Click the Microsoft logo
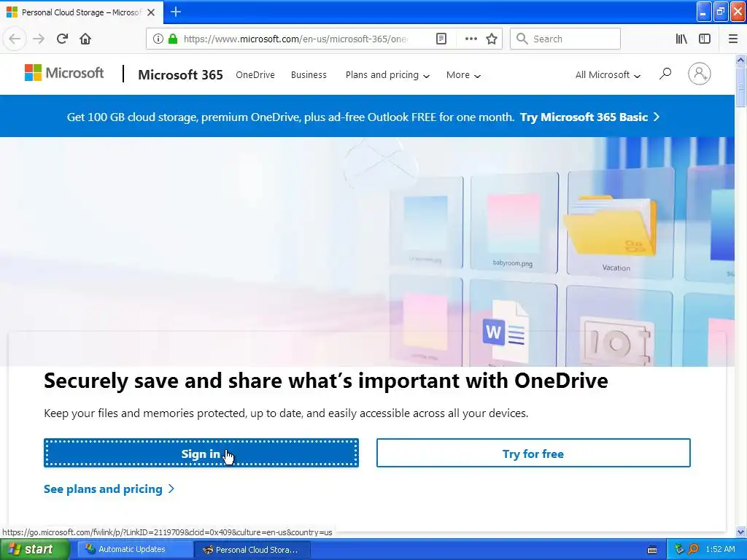This screenshot has height=560, width=747. click(64, 73)
